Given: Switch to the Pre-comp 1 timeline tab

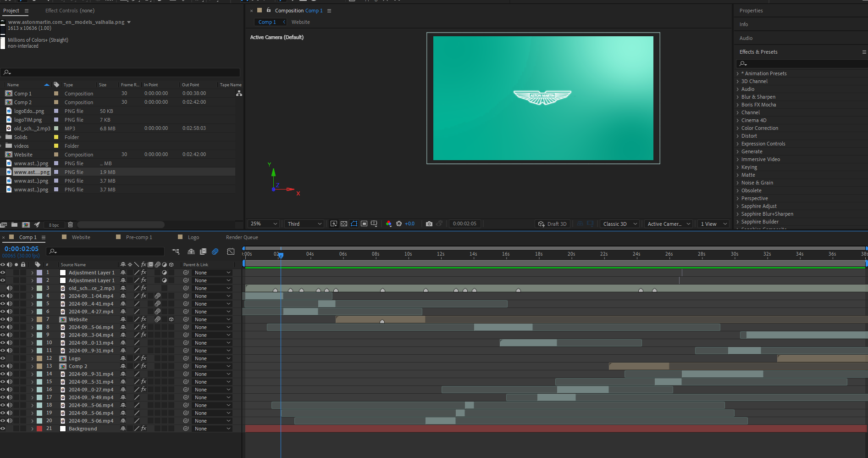Looking at the screenshot, I should coord(138,237).
